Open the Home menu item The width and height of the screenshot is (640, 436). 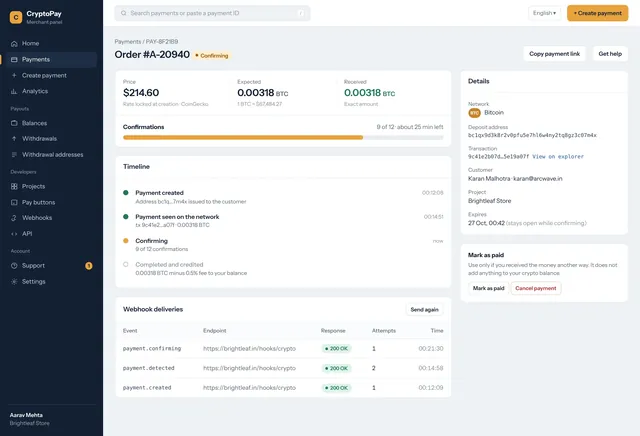click(51, 43)
